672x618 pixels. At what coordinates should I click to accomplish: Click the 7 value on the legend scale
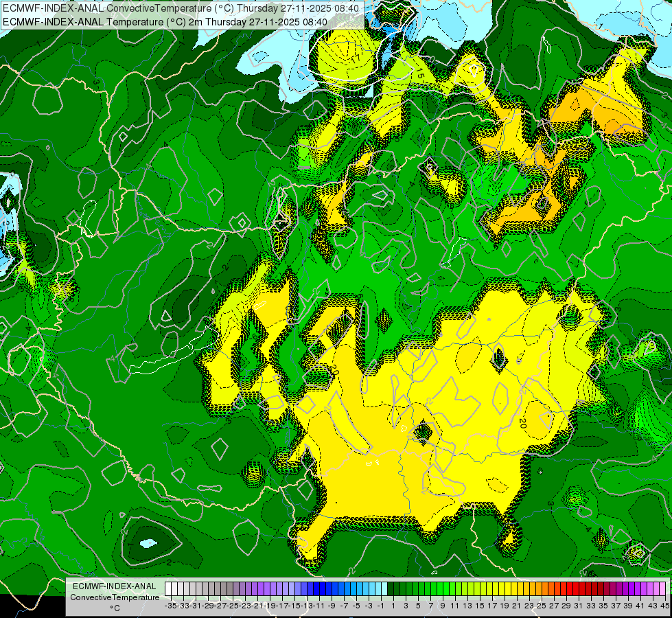click(x=430, y=606)
